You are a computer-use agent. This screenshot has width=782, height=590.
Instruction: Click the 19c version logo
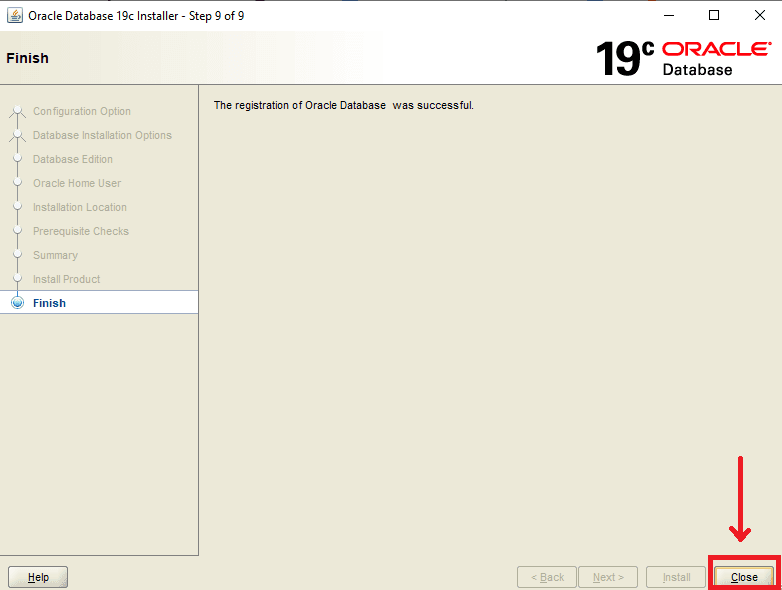(x=624, y=59)
